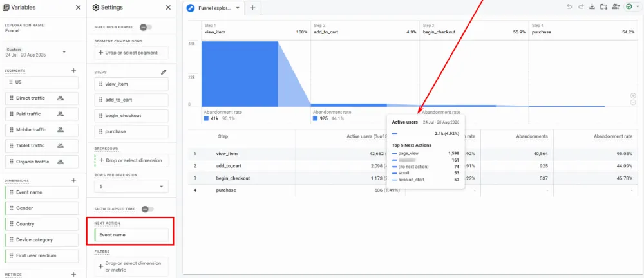The height and width of the screenshot is (278, 644).
Task: Click the Drop or select segment field
Action: (131, 53)
